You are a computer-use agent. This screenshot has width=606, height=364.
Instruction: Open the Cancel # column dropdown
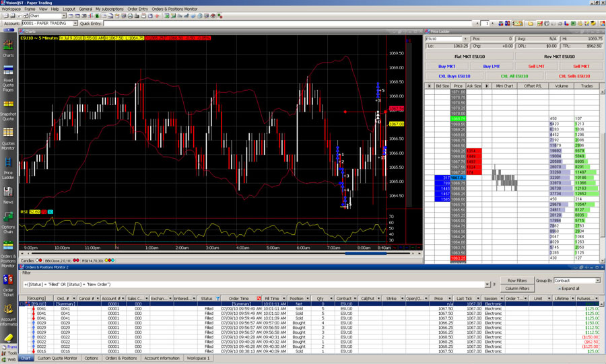click(x=97, y=298)
